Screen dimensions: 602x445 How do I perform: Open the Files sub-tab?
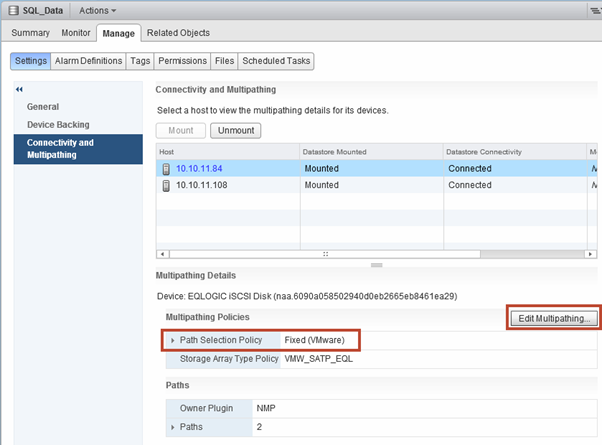click(x=224, y=61)
